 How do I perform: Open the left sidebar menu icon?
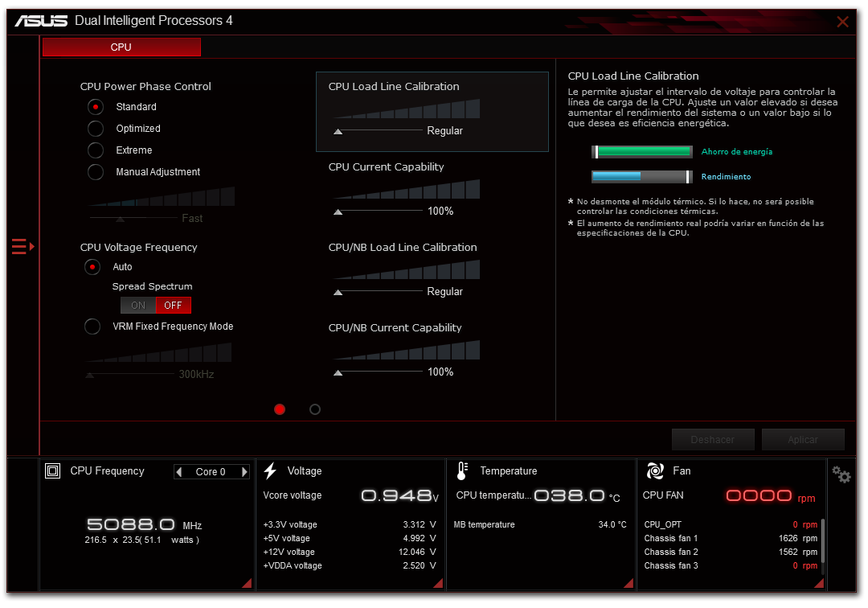[23, 246]
